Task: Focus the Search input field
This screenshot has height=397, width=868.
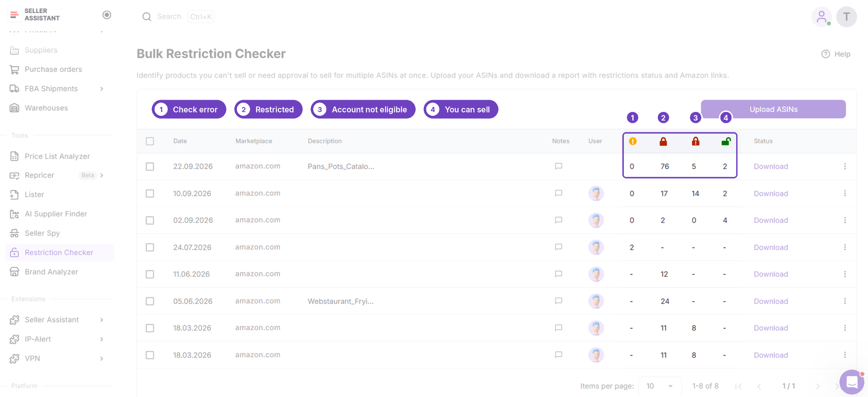Action: pyautogui.click(x=169, y=17)
